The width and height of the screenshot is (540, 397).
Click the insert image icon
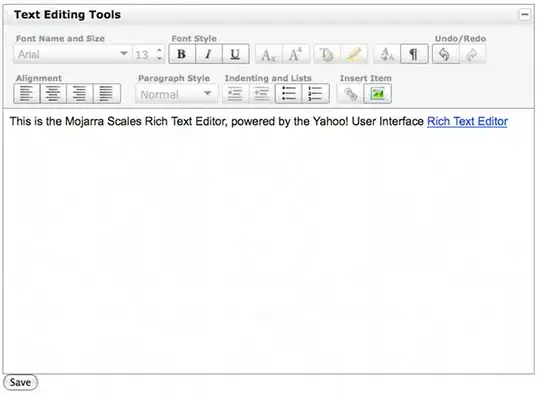click(x=377, y=94)
